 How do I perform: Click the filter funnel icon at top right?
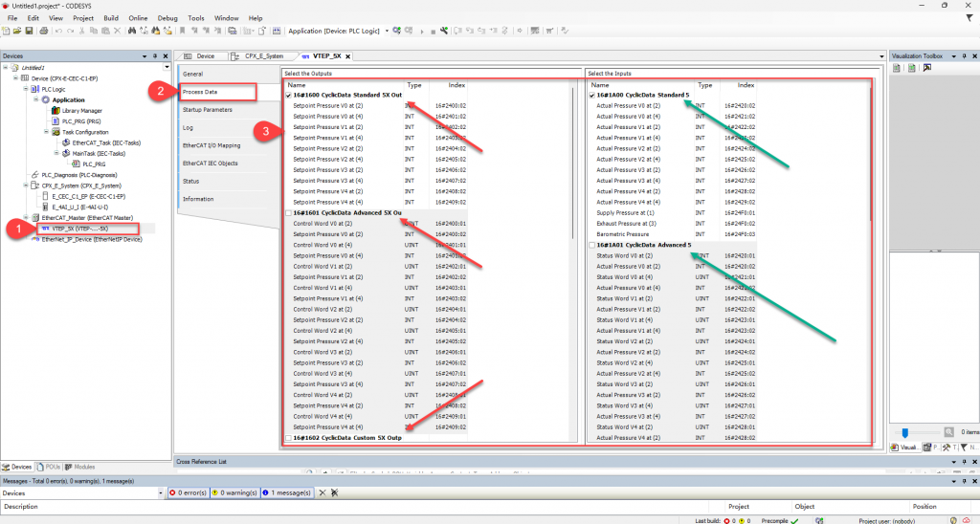(x=969, y=18)
